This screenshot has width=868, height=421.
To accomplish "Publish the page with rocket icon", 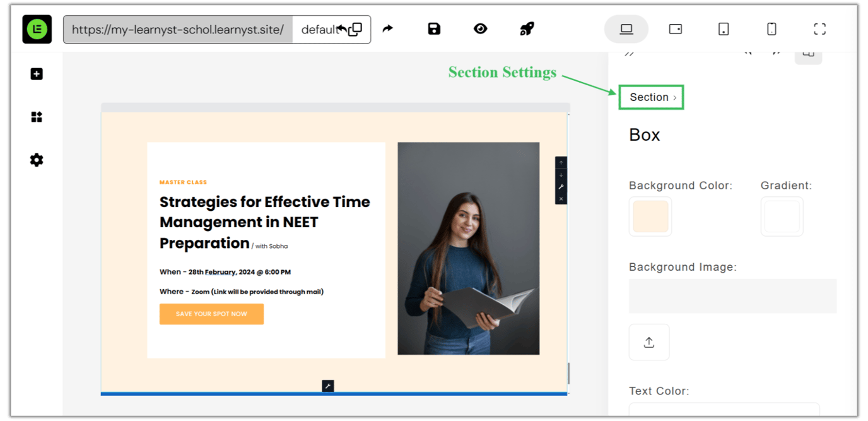I will coord(527,29).
